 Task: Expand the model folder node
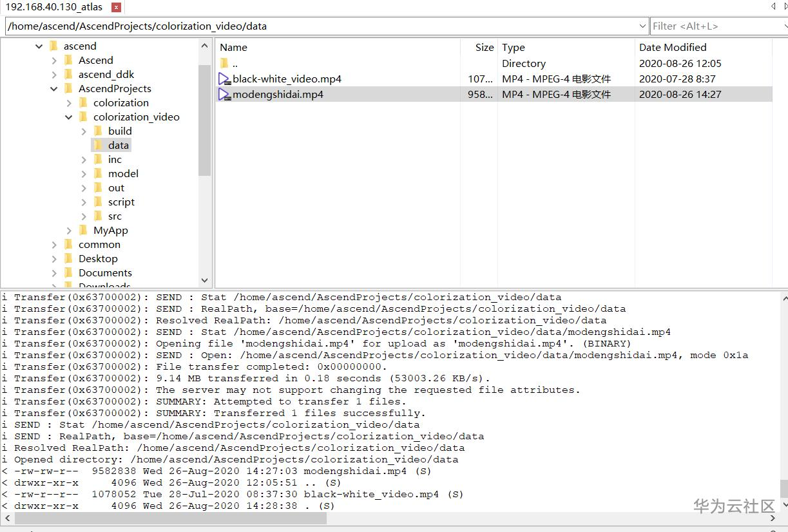tap(84, 174)
